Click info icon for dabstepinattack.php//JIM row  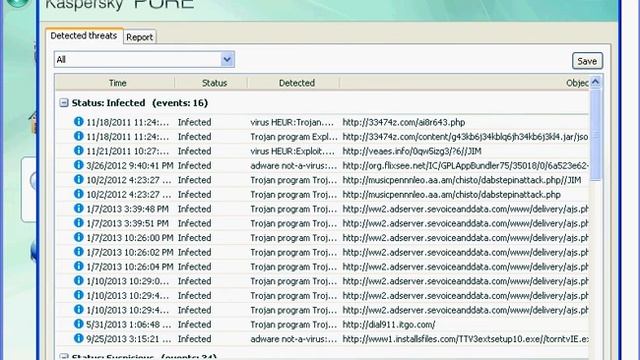[x=78, y=180]
